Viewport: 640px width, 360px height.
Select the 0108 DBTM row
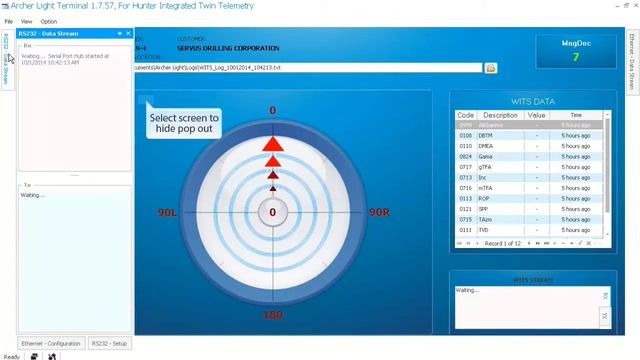(529, 136)
